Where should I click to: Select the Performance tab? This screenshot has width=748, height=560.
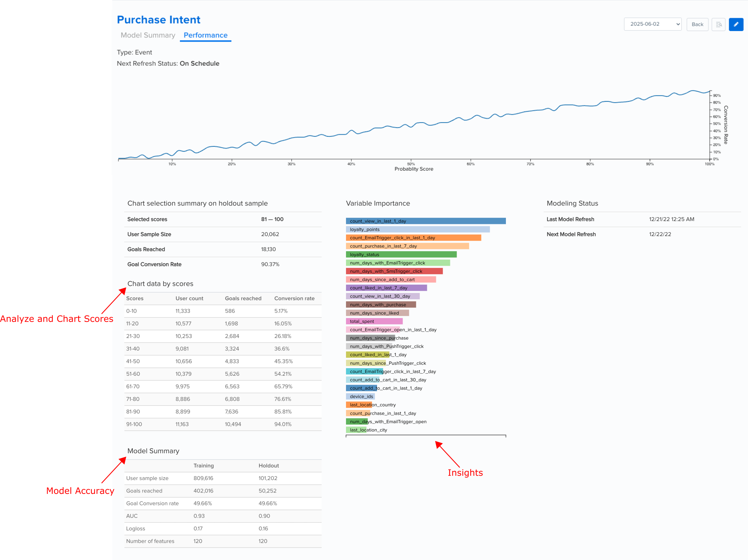pos(206,35)
